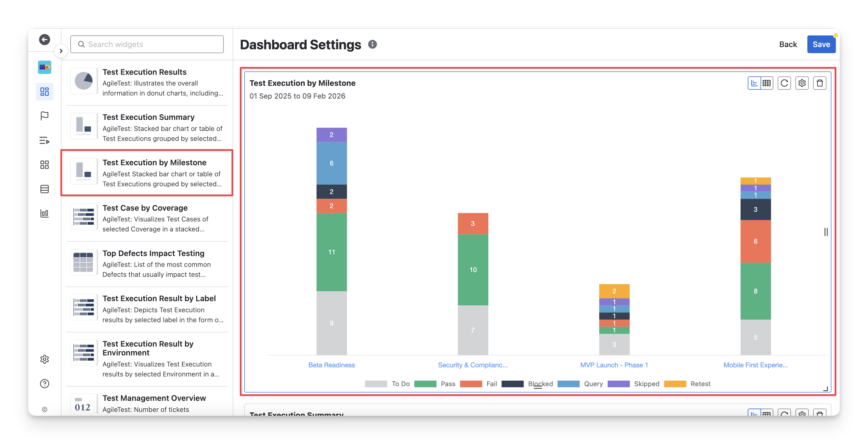Viewport: 868px width, 444px height.
Task: Open the bar chart reports sidebar icon
Action: (x=45, y=213)
